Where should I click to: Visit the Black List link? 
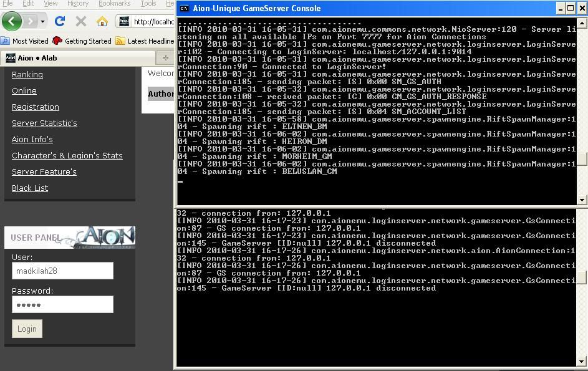point(30,188)
